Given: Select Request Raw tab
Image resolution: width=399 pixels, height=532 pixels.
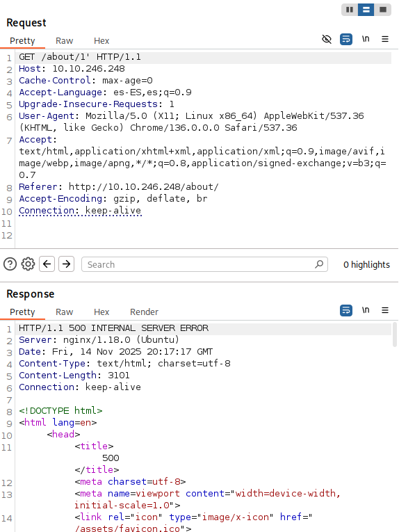Looking at the screenshot, I should pos(64,41).
